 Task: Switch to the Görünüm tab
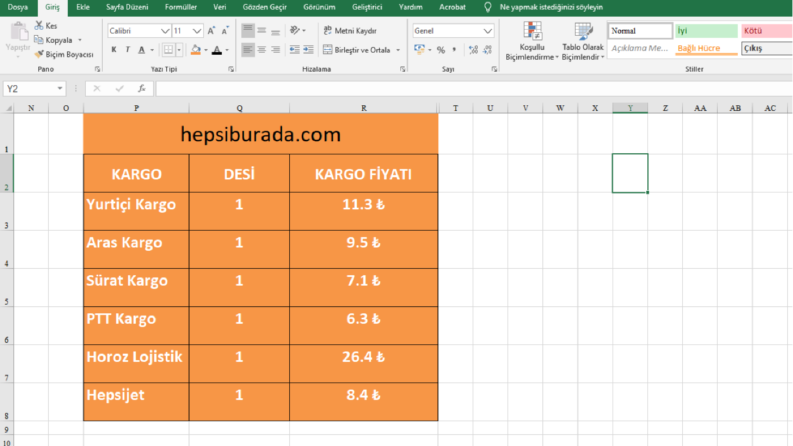319,7
